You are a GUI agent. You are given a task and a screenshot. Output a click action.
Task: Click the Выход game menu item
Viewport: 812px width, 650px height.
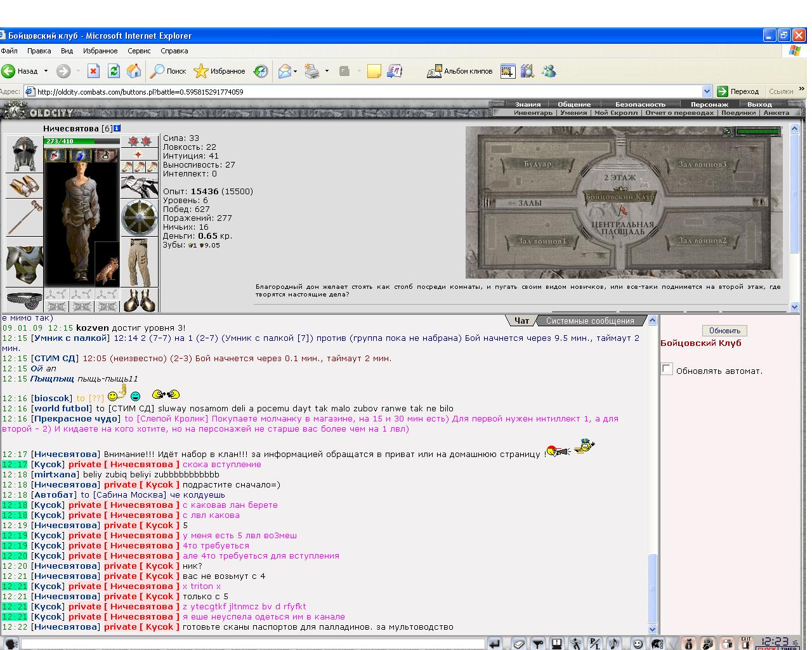tap(759, 104)
